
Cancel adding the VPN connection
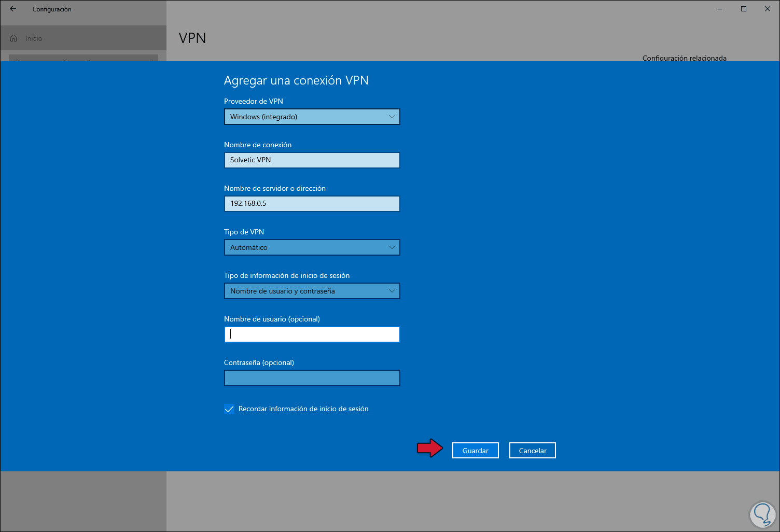point(533,451)
